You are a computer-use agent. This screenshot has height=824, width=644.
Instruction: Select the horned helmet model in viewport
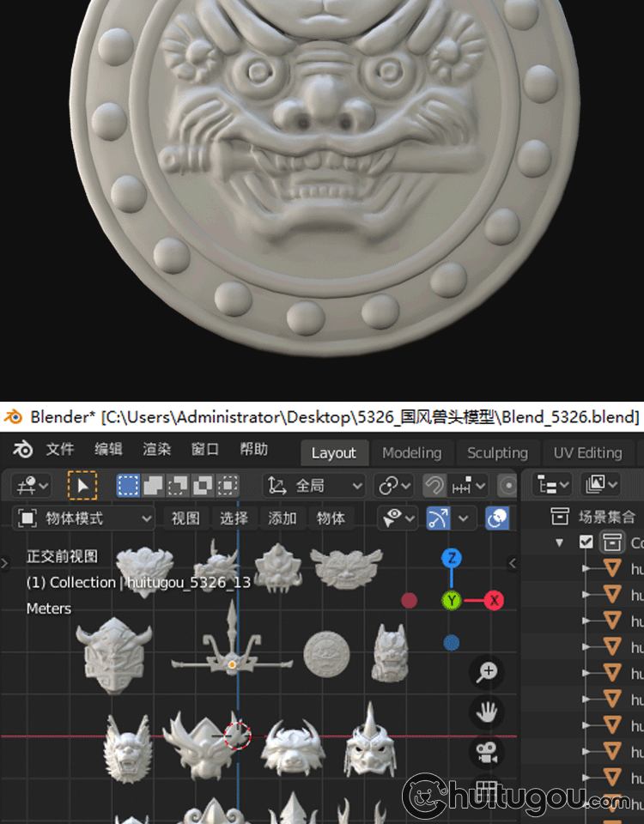point(114,655)
